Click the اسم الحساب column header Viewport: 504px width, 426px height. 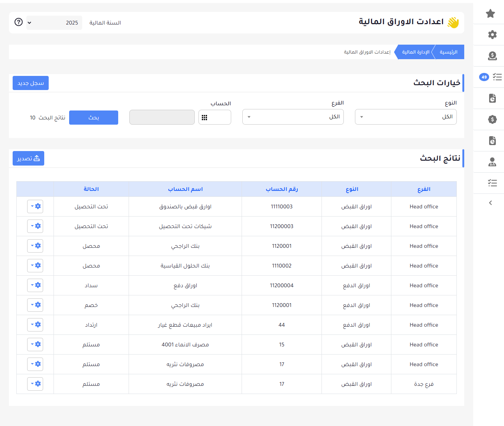tap(185, 189)
